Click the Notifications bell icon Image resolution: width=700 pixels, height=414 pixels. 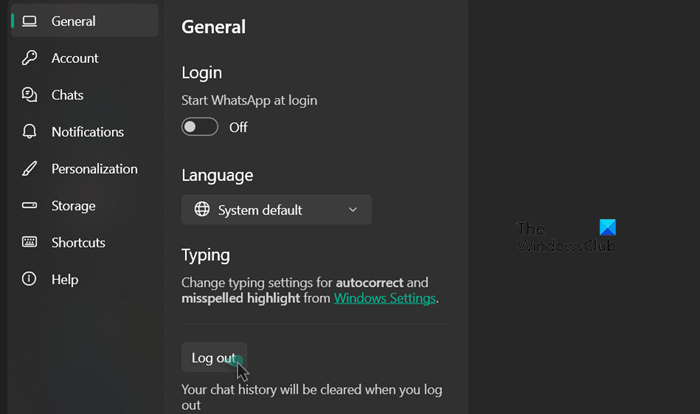pos(30,132)
